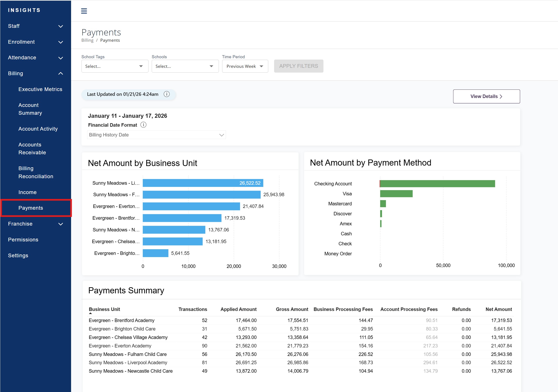Click the Apply Filters button
Viewport: 558px width, 392px height.
tap(298, 66)
